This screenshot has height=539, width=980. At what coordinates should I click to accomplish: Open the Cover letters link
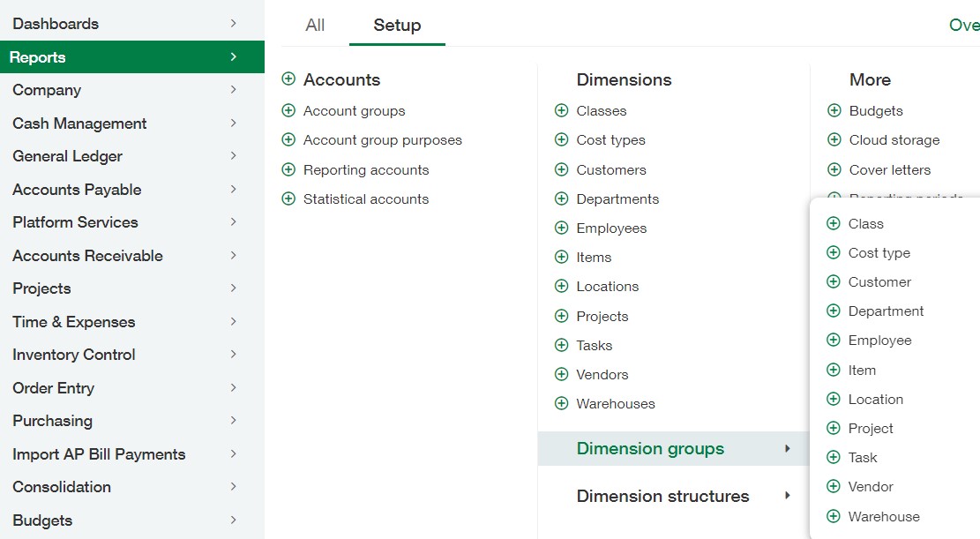[889, 170]
